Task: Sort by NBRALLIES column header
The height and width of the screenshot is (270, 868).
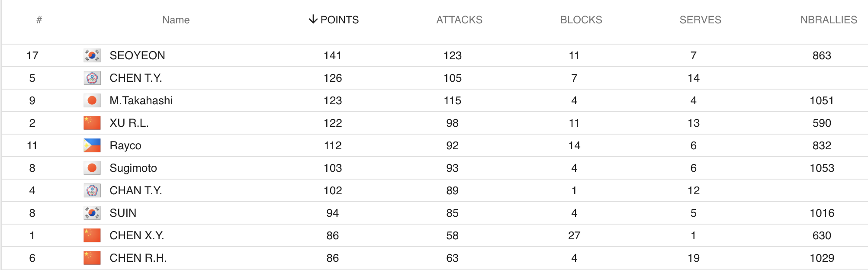Action: [828, 20]
